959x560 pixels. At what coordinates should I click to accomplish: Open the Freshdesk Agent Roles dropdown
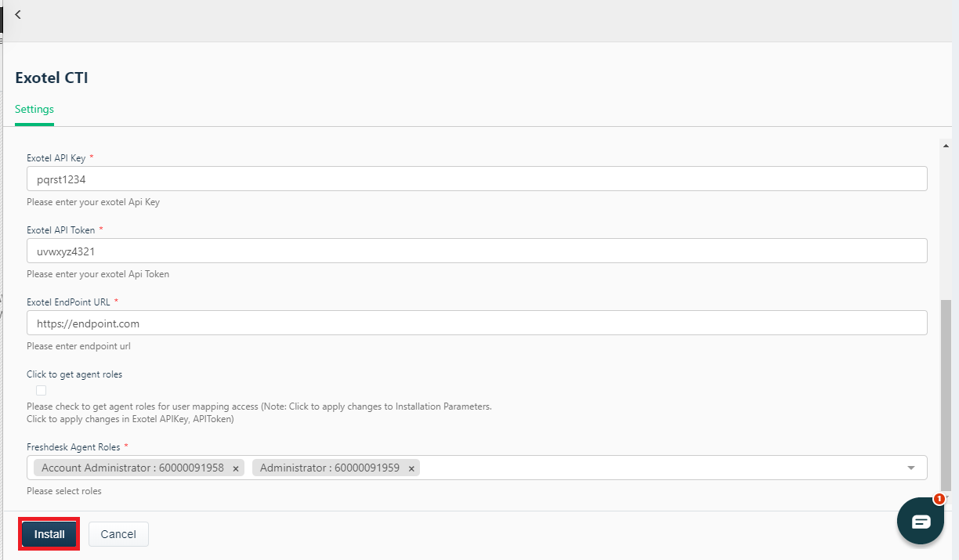tap(910, 467)
